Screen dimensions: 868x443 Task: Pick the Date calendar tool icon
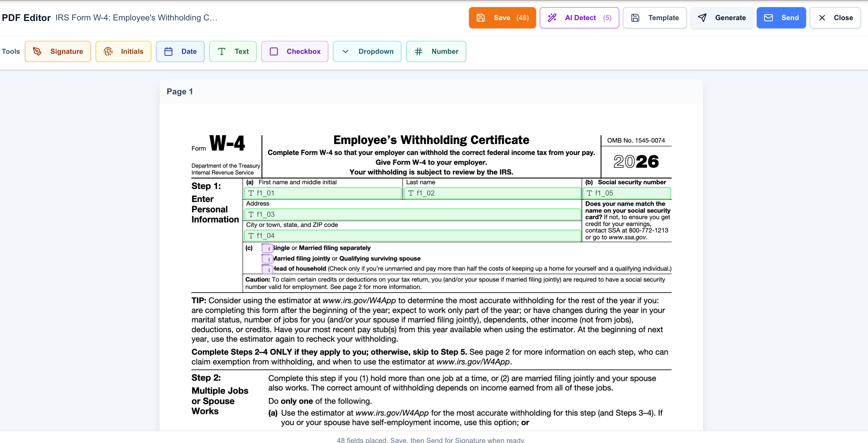click(168, 51)
